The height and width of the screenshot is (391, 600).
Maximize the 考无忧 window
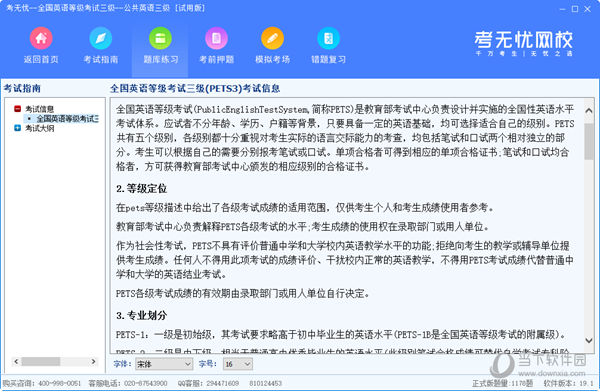coord(575,9)
